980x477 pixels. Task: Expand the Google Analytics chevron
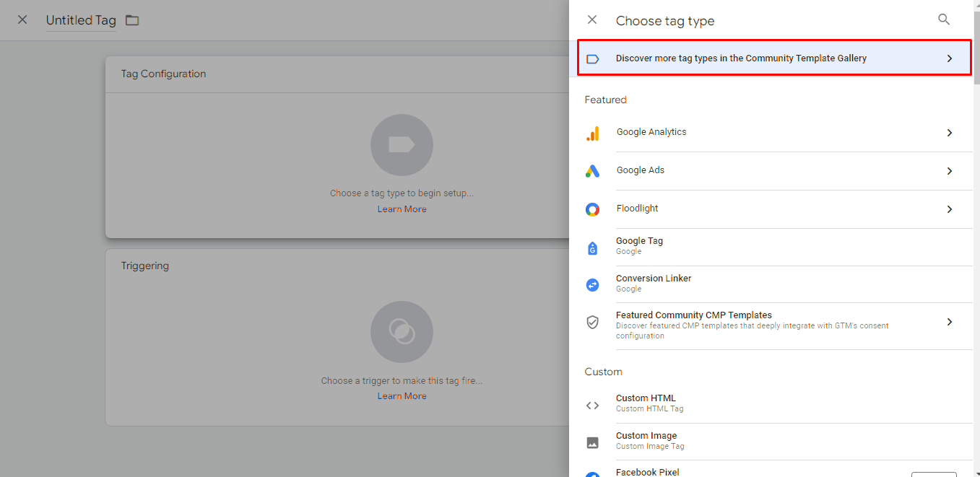point(950,133)
